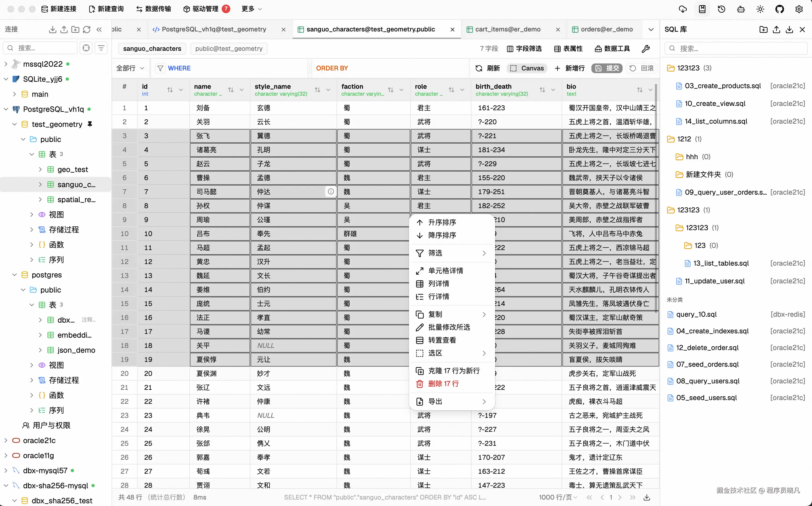Click the SQL library search field
The height and width of the screenshot is (506, 812).
(736, 49)
